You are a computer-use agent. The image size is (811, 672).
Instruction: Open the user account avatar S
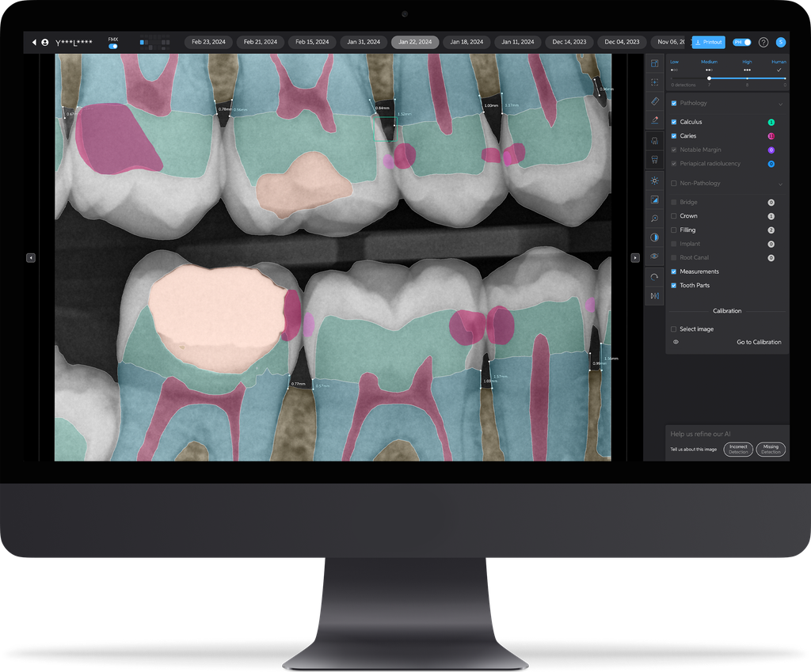781,43
